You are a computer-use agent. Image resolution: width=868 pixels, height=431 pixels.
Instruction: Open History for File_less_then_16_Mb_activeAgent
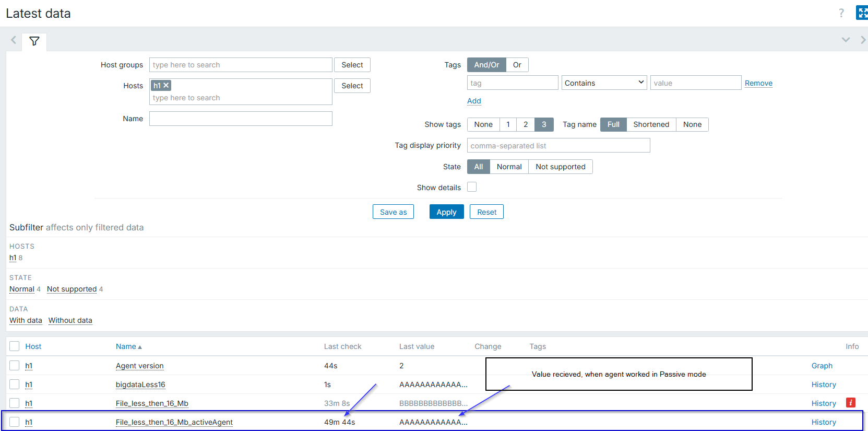(823, 422)
